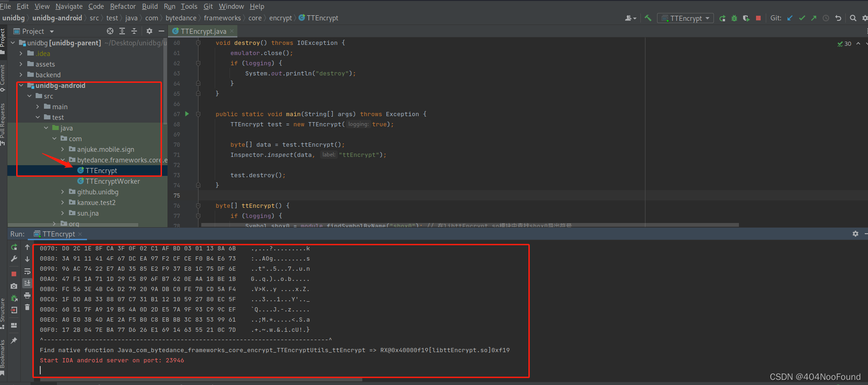Open the TTEncrypt run configuration dropdown

tap(685, 18)
